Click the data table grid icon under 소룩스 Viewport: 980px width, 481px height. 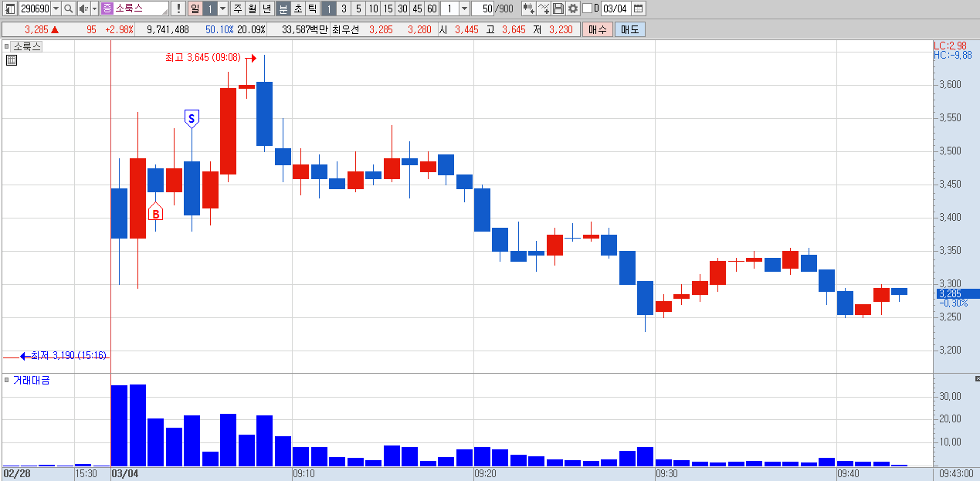11,59
